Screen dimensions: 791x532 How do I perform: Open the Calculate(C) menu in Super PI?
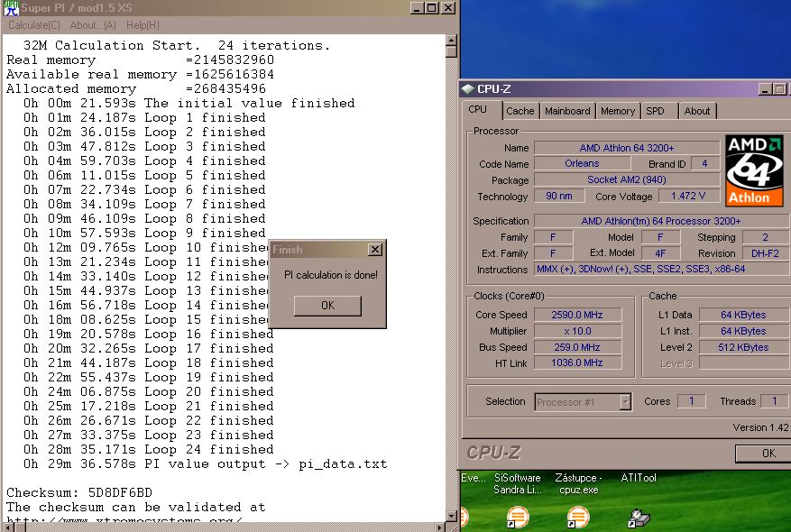click(x=33, y=25)
